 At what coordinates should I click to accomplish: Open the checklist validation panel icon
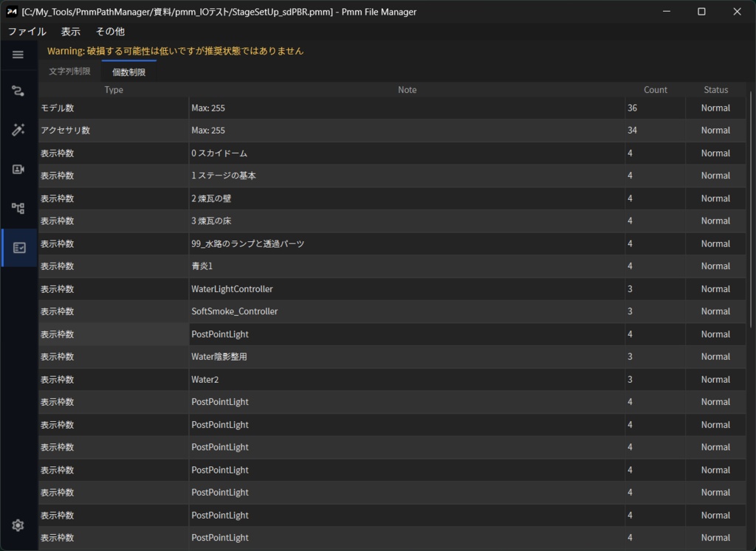pos(18,247)
